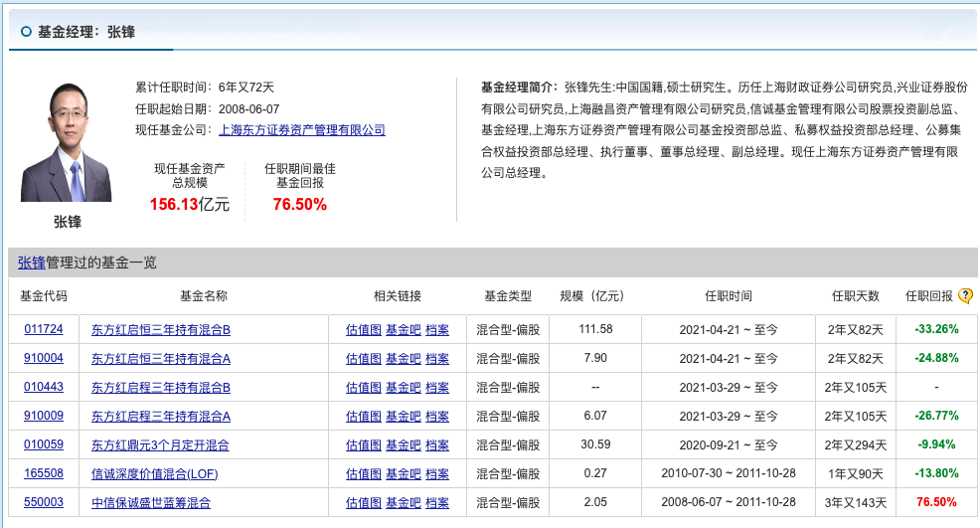The image size is (980, 528).
Task: Open 东方红启程三年持有混合A fund page
Action: coord(161,416)
